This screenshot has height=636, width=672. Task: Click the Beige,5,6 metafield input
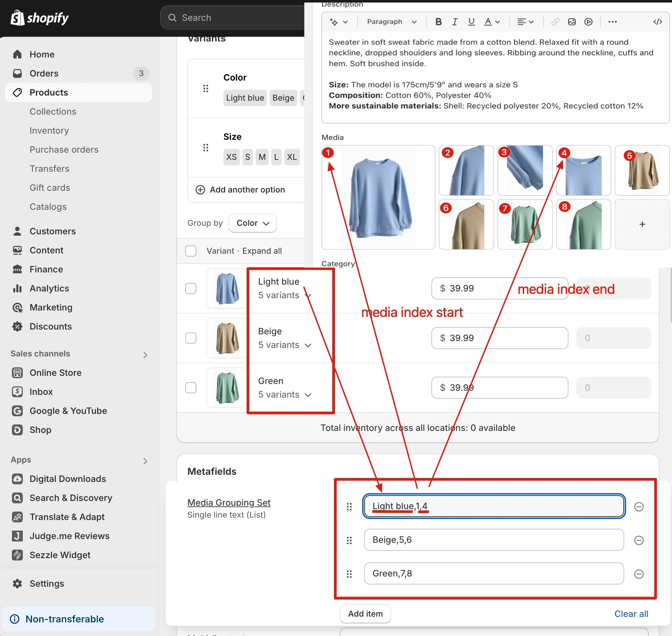(494, 540)
